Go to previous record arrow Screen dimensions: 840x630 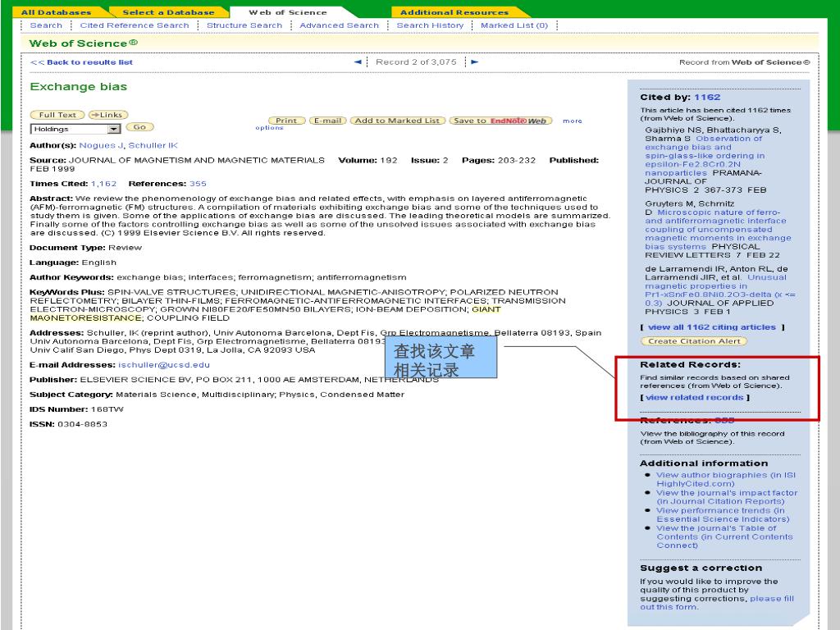coord(358,62)
